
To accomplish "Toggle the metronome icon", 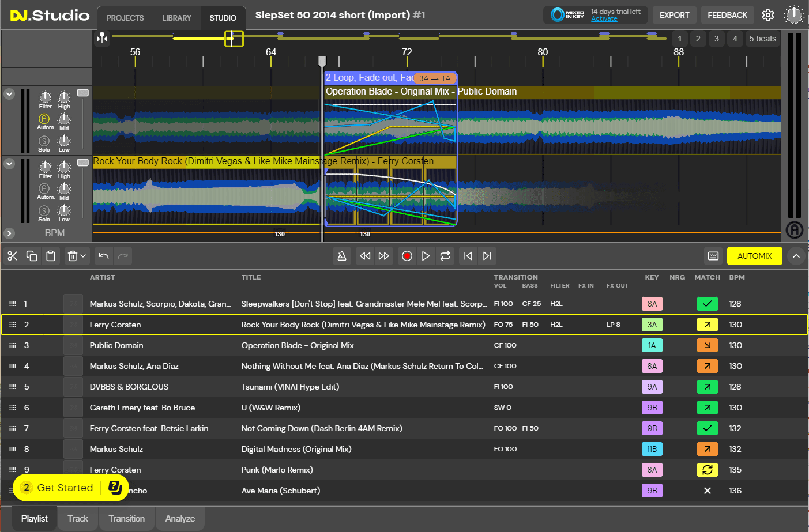I will point(342,256).
